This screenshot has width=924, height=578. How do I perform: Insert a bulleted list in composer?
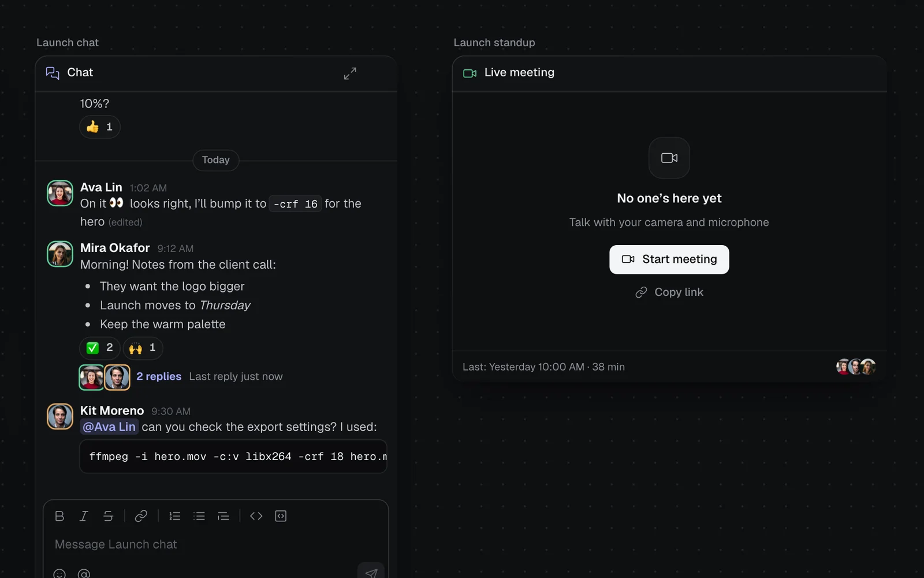[x=199, y=516]
